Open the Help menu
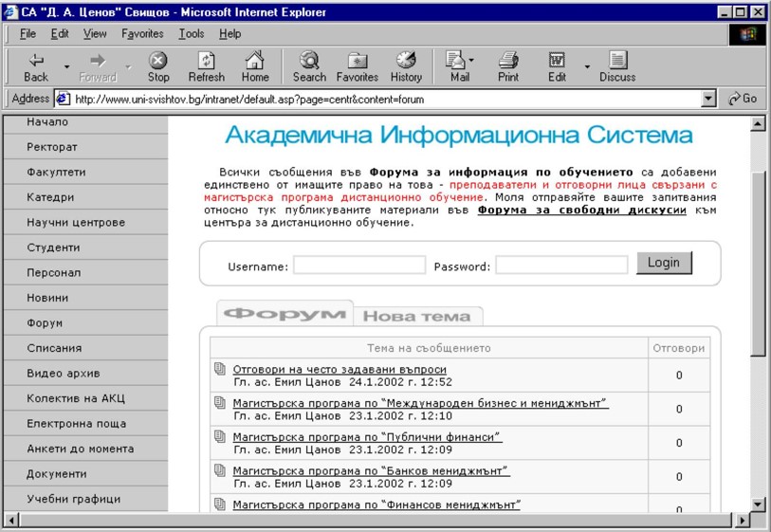The height and width of the screenshot is (532, 771). click(x=229, y=34)
